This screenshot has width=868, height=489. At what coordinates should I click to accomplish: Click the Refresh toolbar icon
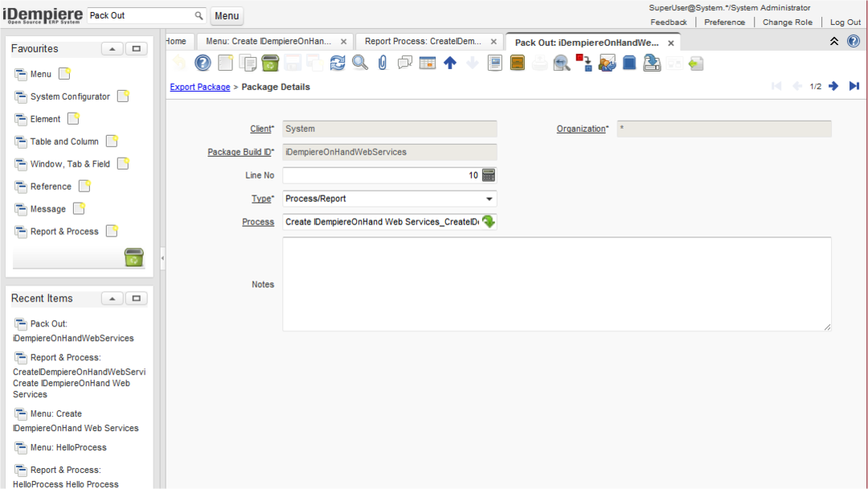pyautogui.click(x=338, y=63)
